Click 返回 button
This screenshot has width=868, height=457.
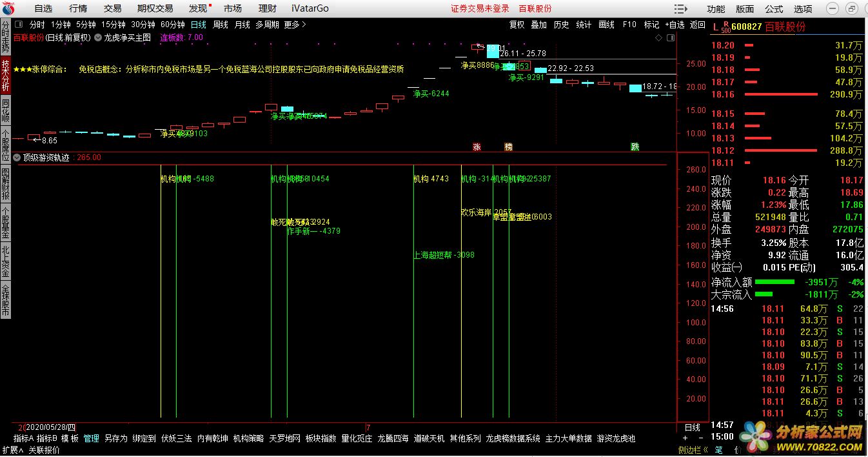click(698, 25)
